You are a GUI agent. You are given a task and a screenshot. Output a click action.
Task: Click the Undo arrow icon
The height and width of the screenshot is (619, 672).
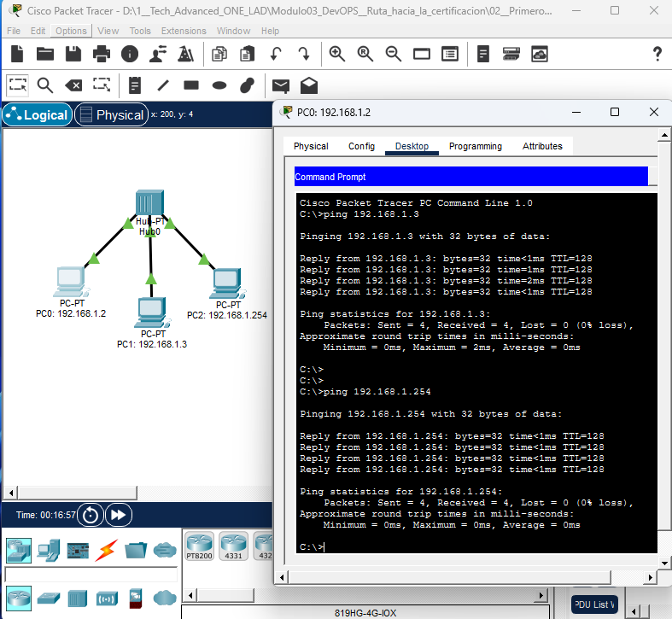pyautogui.click(x=276, y=54)
